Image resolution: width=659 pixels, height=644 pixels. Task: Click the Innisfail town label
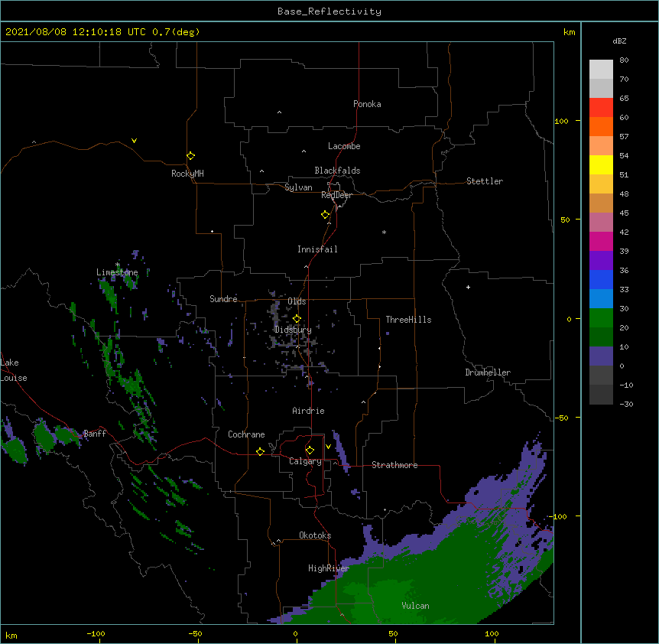(317, 249)
